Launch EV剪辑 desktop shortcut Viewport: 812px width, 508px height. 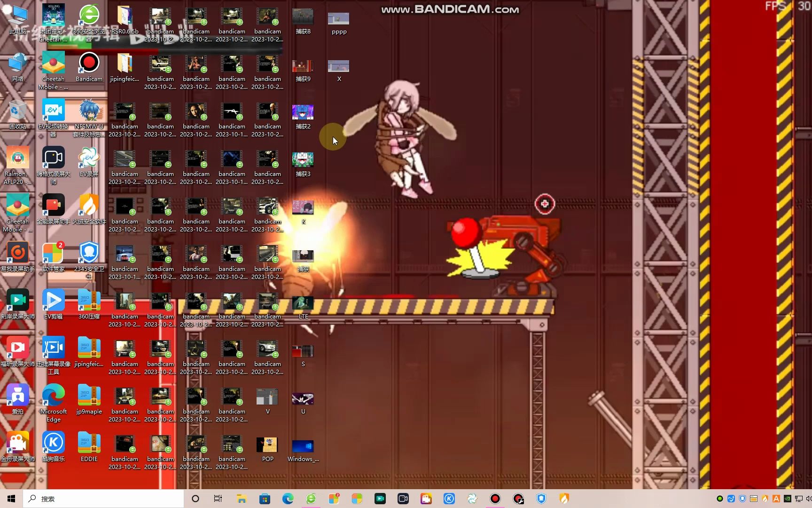coord(53,304)
